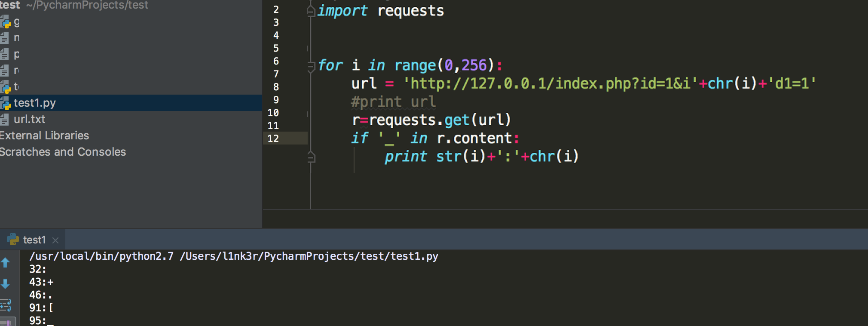Click line number 12 in the gutter
This screenshot has width=868, height=326.
[x=273, y=138]
